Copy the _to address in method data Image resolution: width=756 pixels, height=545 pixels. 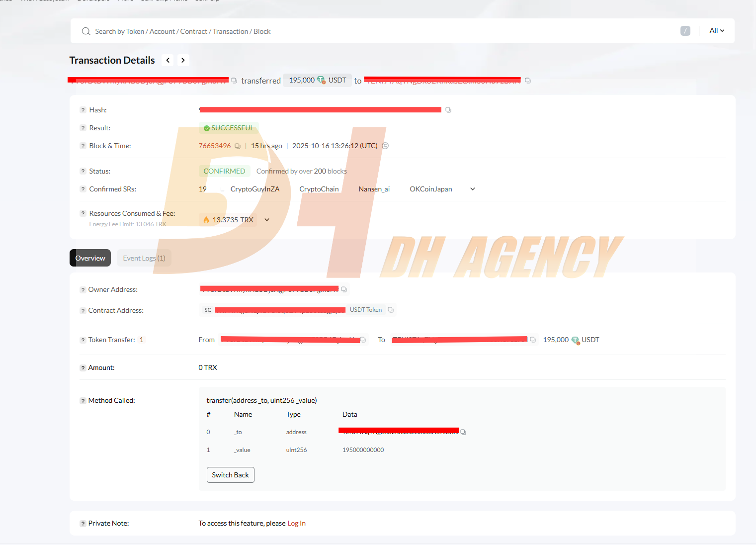click(x=463, y=432)
